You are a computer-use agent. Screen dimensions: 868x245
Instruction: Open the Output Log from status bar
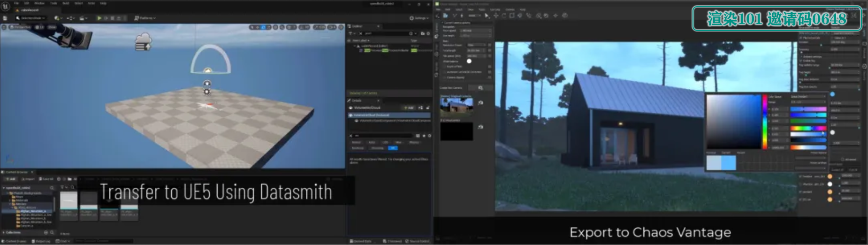click(x=41, y=241)
